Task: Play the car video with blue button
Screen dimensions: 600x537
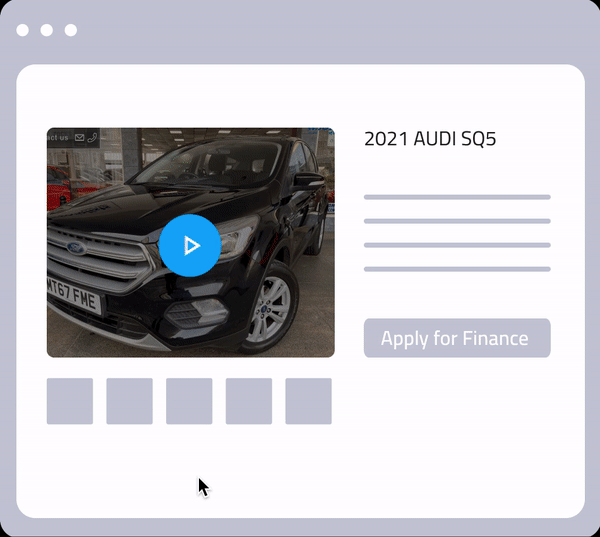Action: (190, 245)
